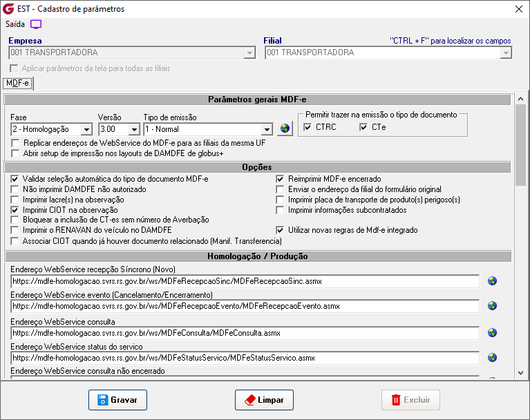Enable replicar endereços de WebService checkbox

tap(15, 143)
